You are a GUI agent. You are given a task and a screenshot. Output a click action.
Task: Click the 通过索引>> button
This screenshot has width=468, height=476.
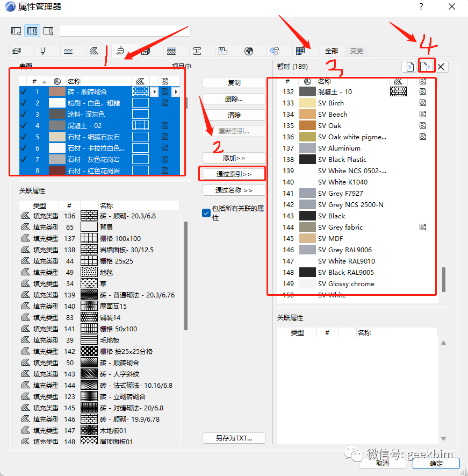point(234,174)
